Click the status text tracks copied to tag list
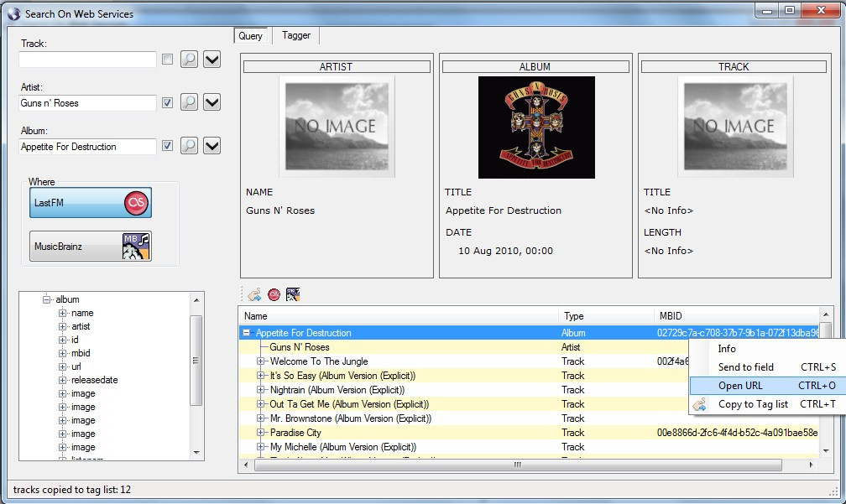 pyautogui.click(x=72, y=490)
